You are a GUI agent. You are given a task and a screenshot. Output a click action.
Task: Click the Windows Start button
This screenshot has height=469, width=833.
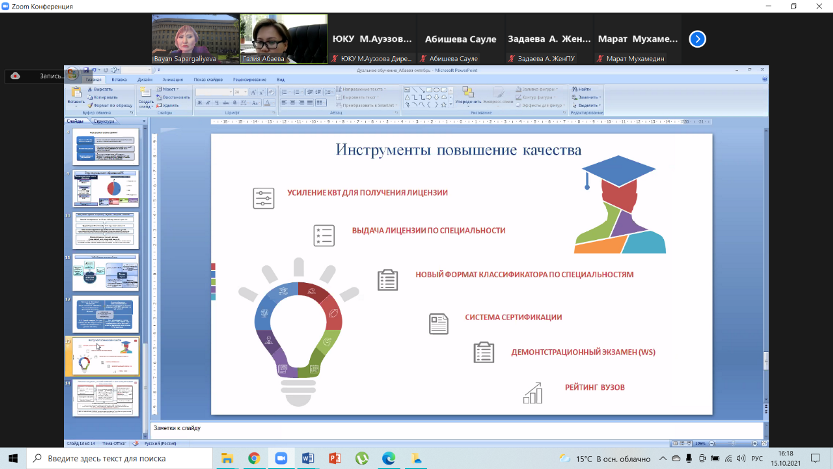click(x=12, y=458)
